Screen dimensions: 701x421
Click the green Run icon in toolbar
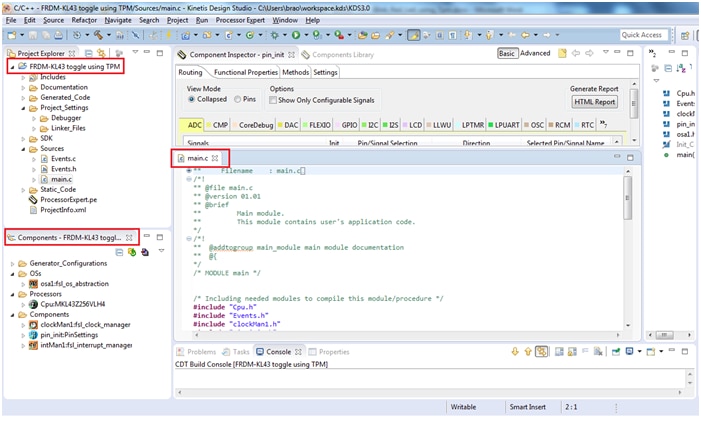tap(296, 35)
